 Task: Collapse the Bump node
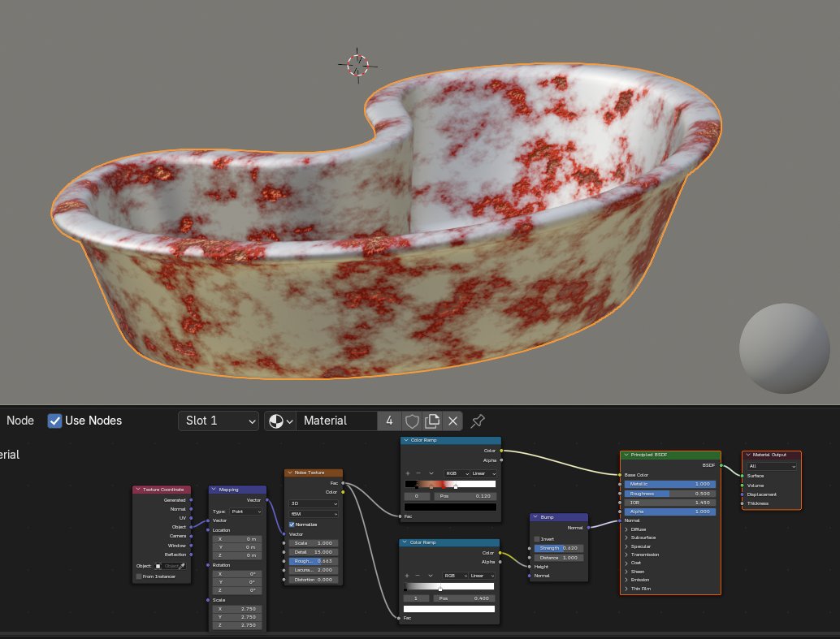pos(535,517)
